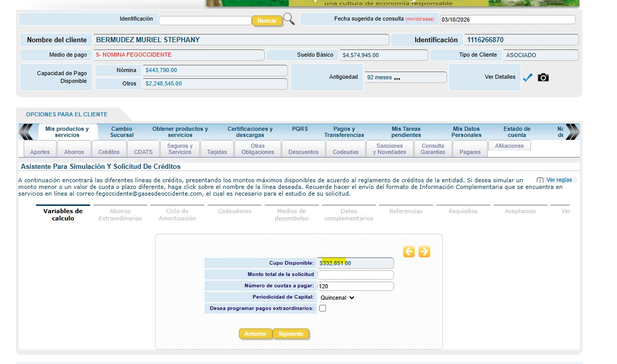Click the camera icon next to Ver Detalles
The width and height of the screenshot is (617, 364).
pos(543,77)
